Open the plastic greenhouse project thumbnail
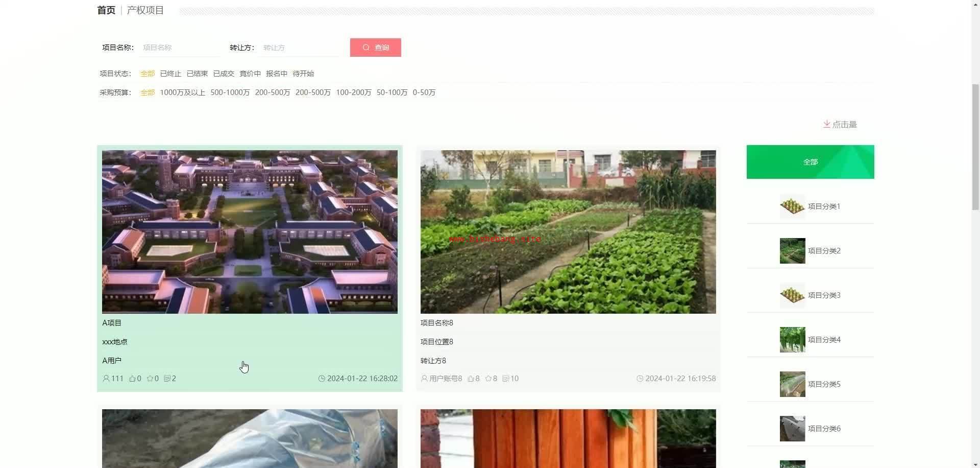 (250, 438)
